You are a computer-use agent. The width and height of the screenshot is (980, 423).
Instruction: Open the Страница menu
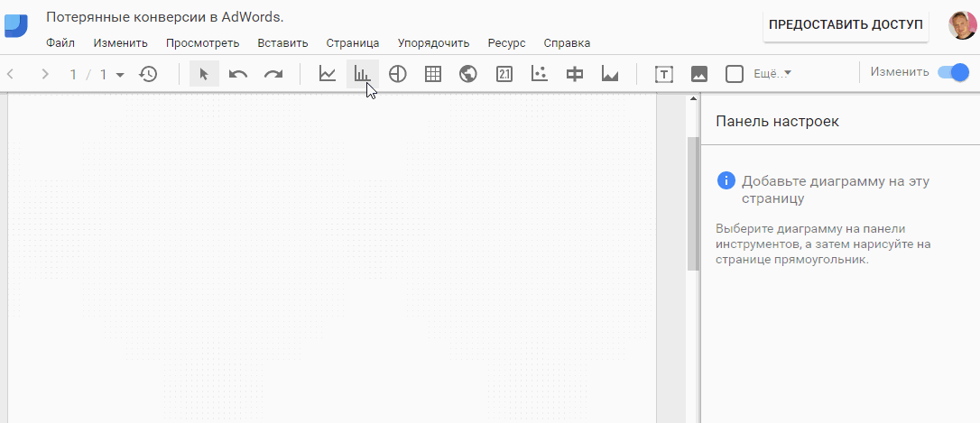(353, 43)
